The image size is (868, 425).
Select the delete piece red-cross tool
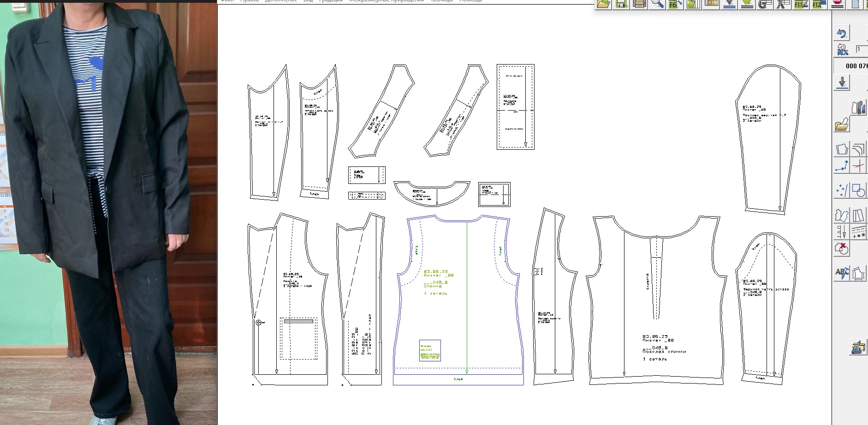click(x=842, y=248)
